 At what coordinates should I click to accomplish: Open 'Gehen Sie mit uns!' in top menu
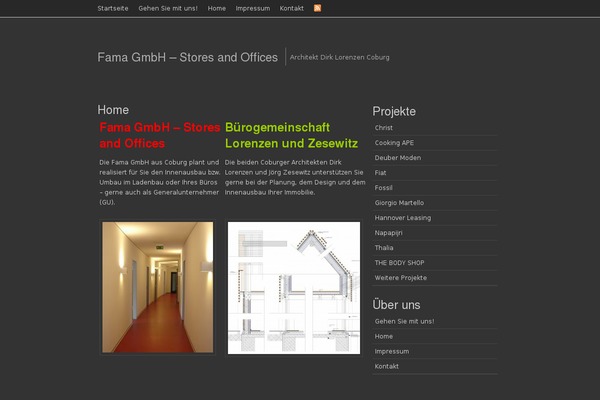coord(168,8)
